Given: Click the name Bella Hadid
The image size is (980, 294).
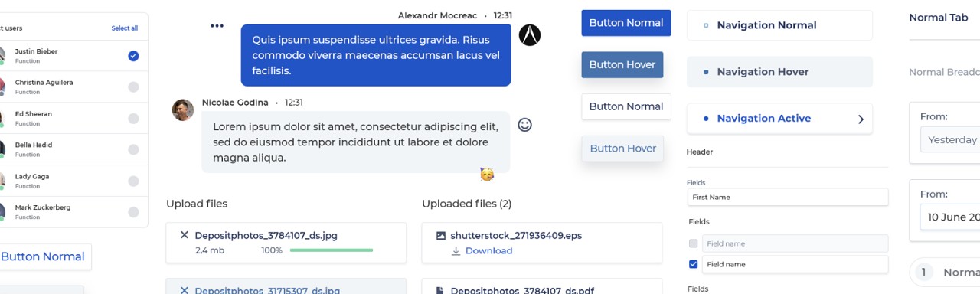Looking at the screenshot, I should [34, 145].
